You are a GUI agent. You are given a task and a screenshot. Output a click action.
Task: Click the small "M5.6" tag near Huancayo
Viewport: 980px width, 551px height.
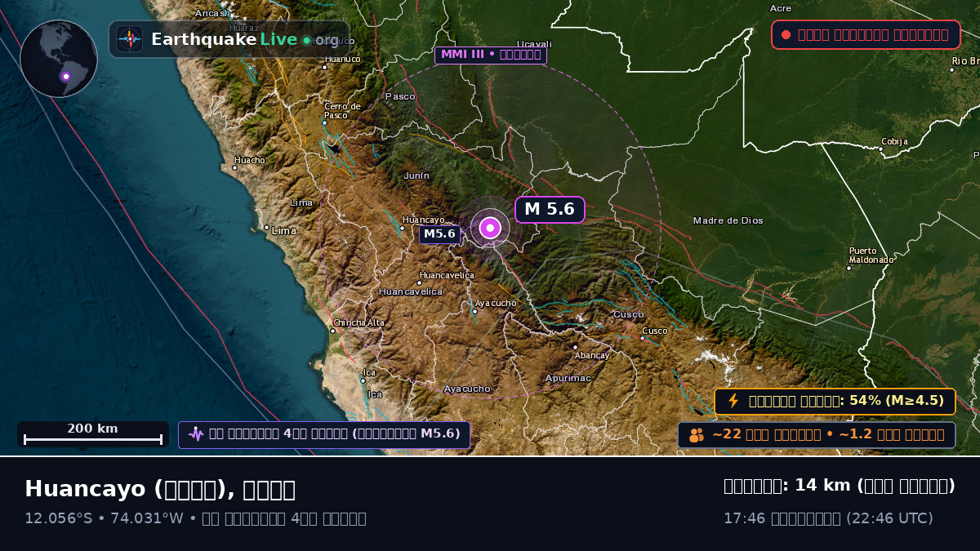coord(439,234)
